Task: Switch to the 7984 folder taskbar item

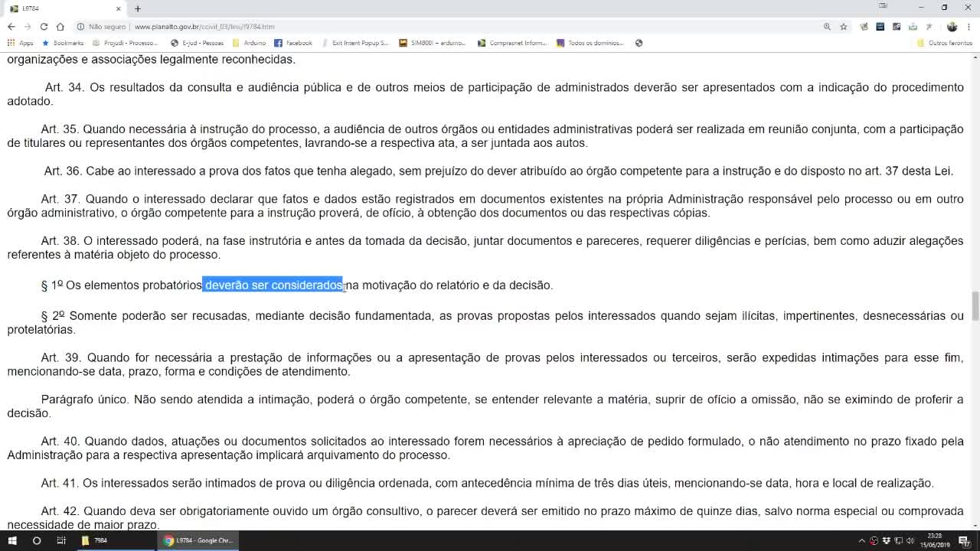Action: click(x=115, y=540)
